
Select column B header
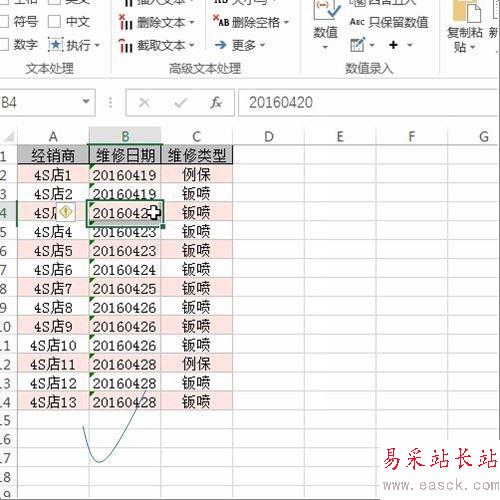tap(125, 136)
